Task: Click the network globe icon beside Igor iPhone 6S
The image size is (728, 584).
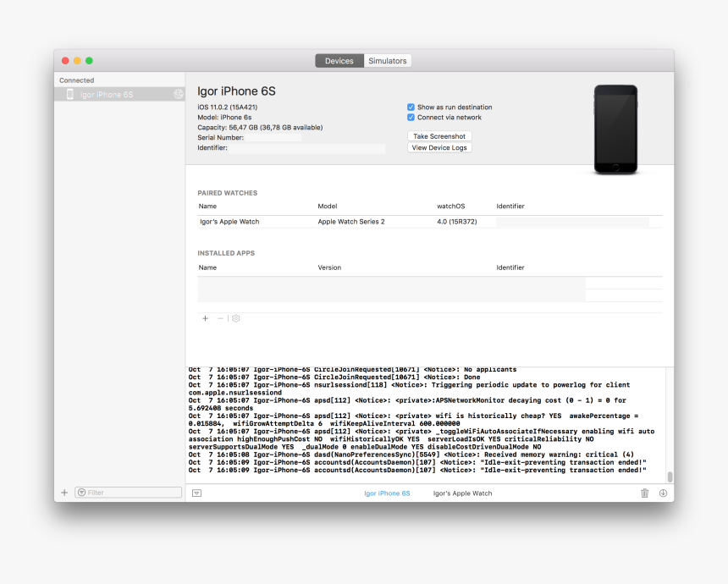Action: pyautogui.click(x=178, y=94)
